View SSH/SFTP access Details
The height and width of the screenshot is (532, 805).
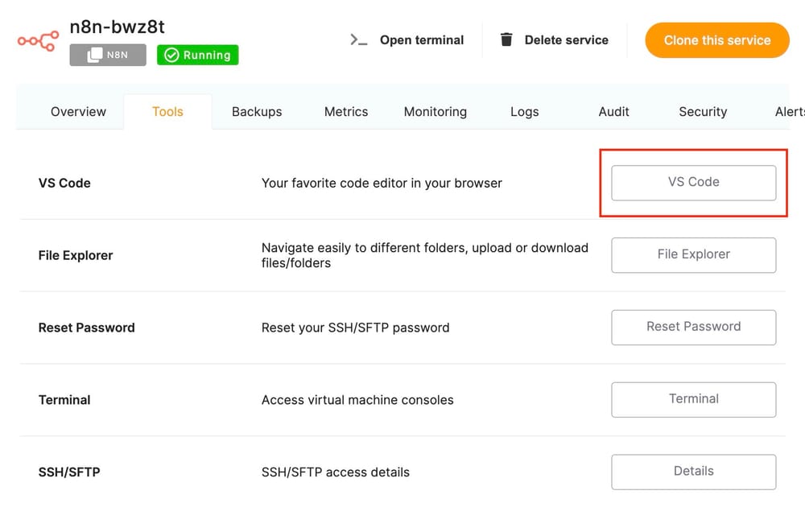click(x=693, y=472)
